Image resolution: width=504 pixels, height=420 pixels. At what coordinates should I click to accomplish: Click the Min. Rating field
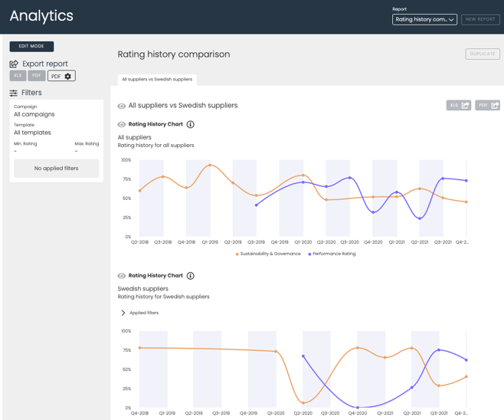(25, 148)
